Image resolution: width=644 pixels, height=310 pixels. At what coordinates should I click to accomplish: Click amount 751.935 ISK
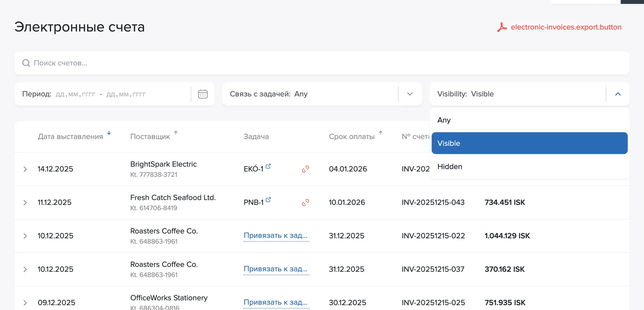[x=505, y=303]
